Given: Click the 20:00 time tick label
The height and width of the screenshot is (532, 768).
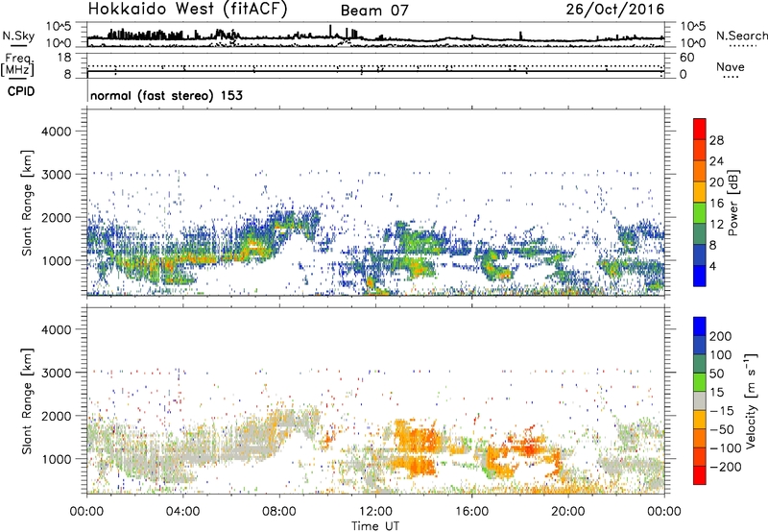Looking at the screenshot, I should (567, 512).
